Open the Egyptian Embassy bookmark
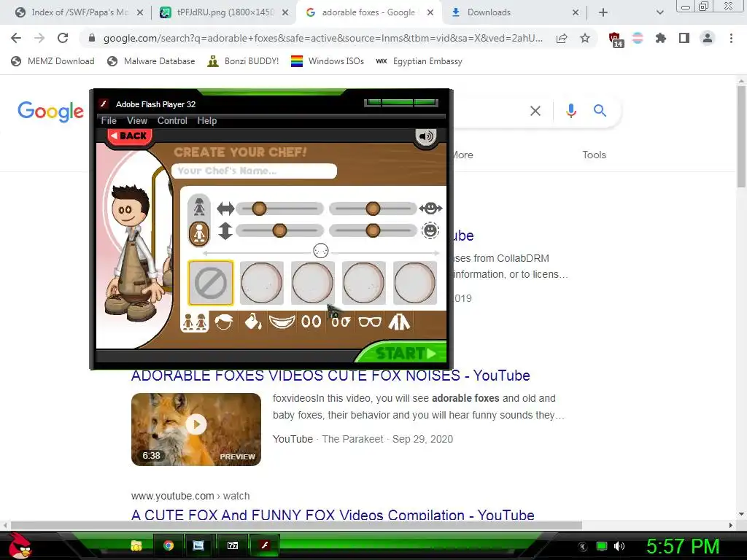 [x=419, y=61]
